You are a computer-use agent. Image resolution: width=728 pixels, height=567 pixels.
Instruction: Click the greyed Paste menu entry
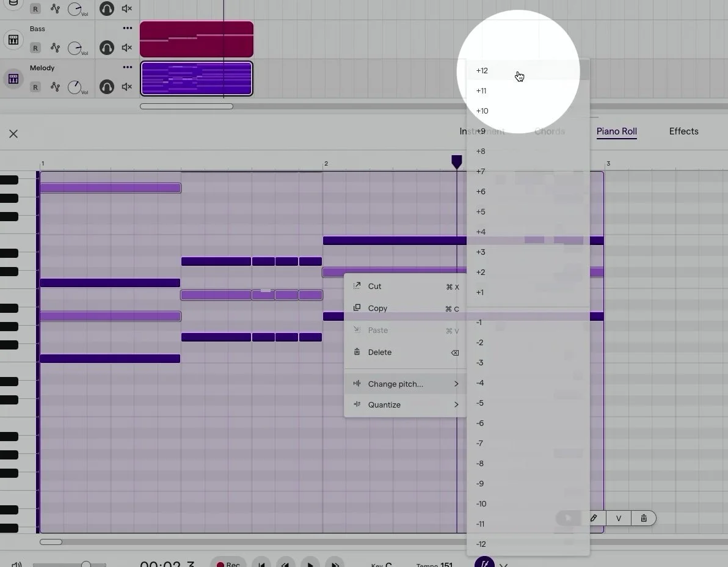click(405, 330)
